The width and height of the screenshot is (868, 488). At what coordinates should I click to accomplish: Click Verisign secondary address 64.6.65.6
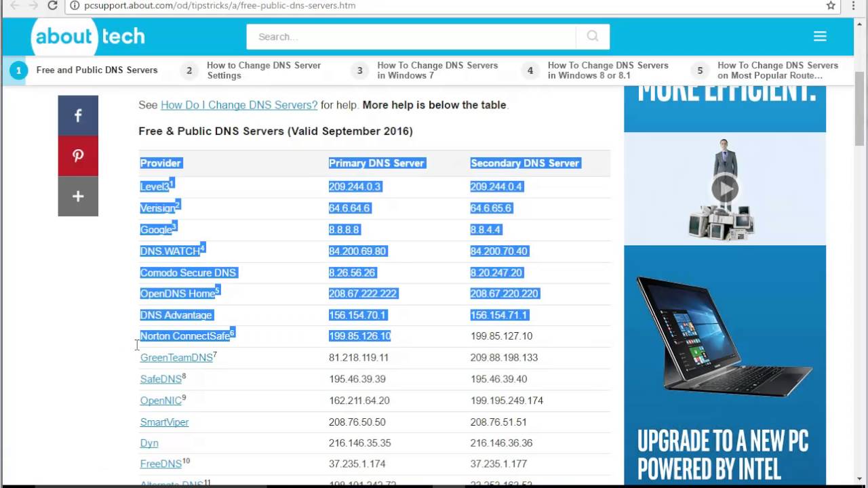point(491,208)
